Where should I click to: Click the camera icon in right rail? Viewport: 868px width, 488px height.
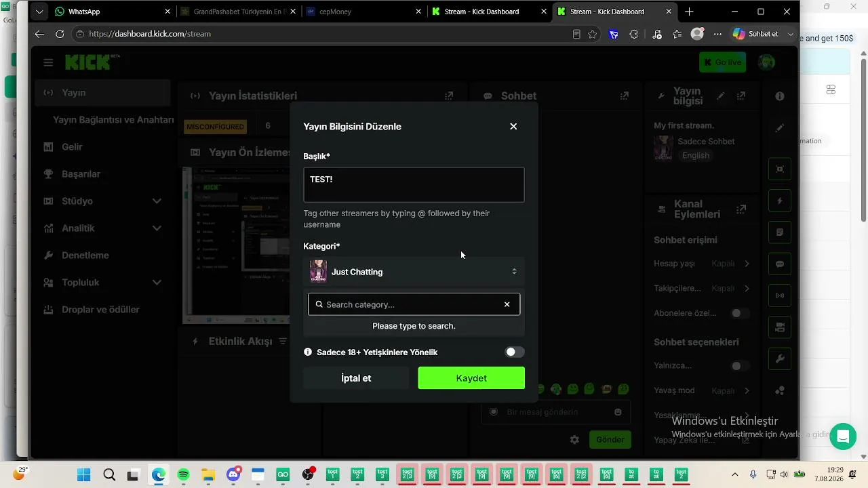pos(780,327)
